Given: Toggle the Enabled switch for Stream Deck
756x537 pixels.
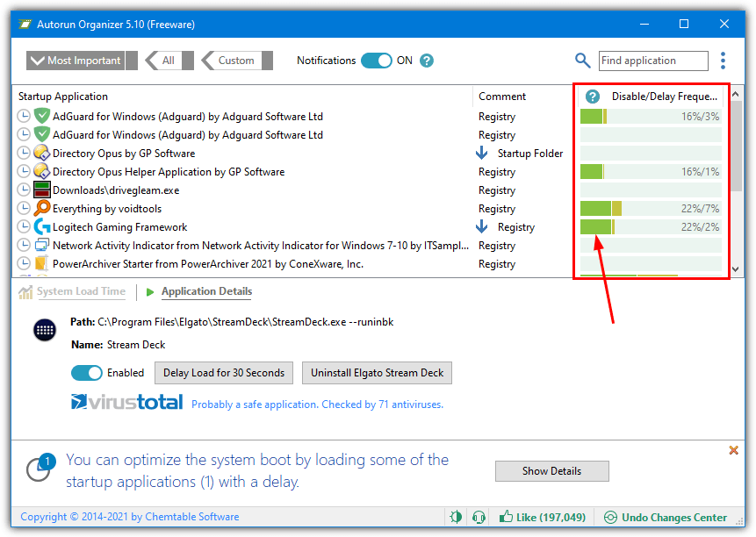Looking at the screenshot, I should tap(87, 373).
